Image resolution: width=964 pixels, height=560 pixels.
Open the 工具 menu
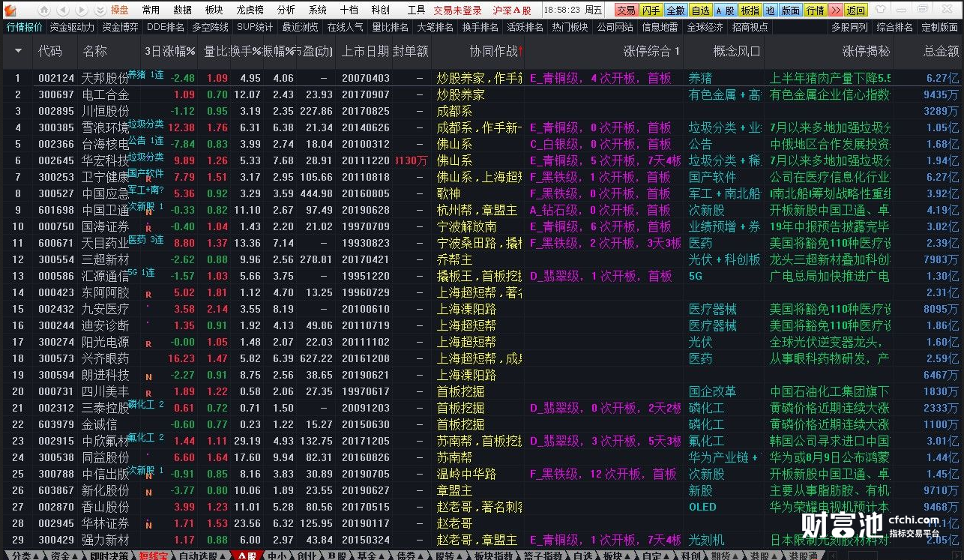[x=416, y=10]
